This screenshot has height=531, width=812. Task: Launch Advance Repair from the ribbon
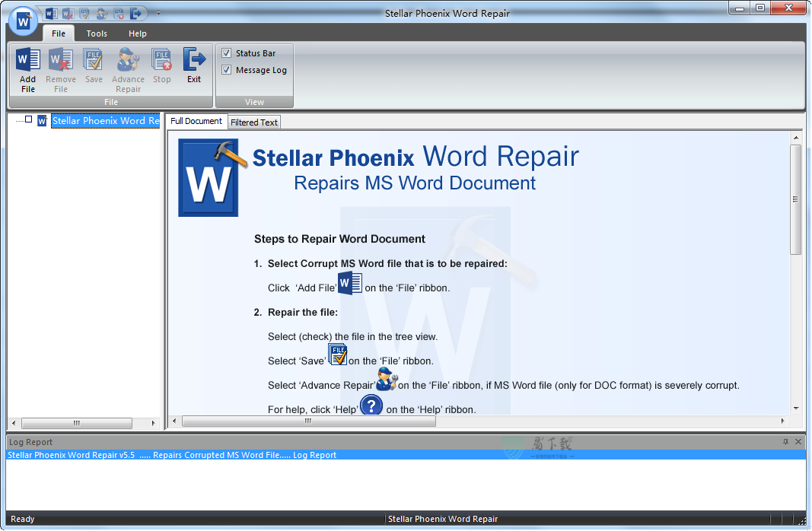[128, 71]
